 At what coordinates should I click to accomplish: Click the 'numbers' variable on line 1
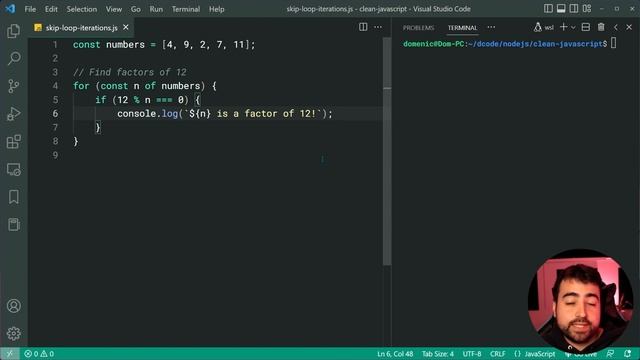125,44
